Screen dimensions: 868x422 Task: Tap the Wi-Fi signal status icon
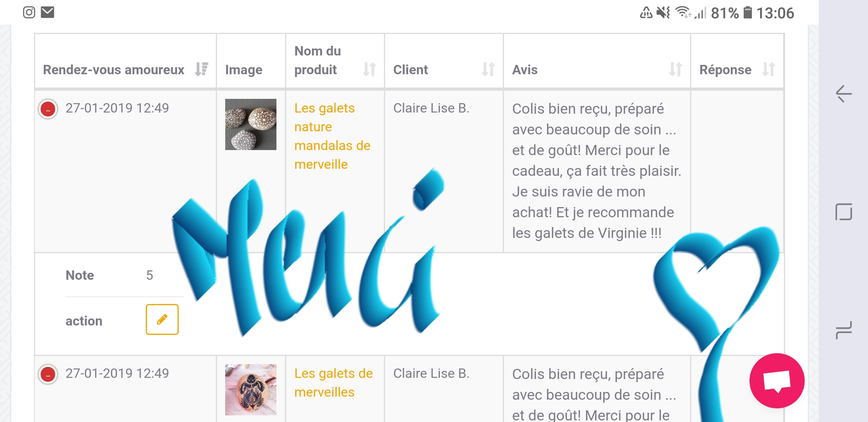683,13
